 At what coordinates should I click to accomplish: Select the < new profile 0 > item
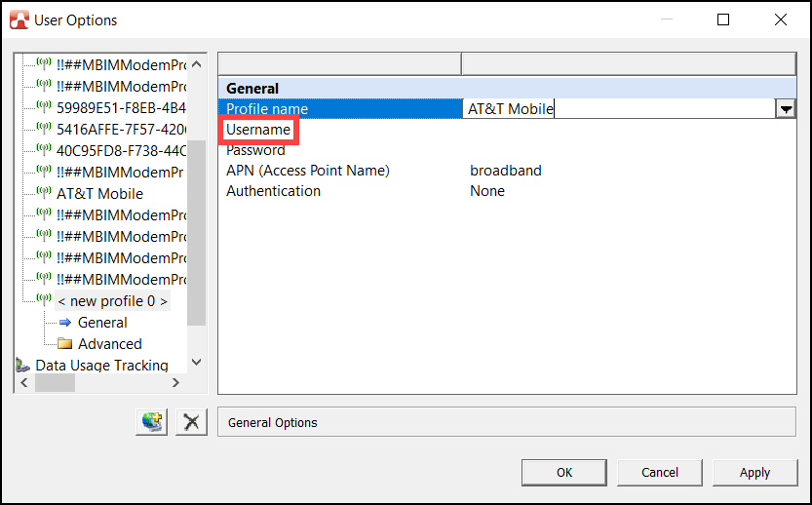111,301
